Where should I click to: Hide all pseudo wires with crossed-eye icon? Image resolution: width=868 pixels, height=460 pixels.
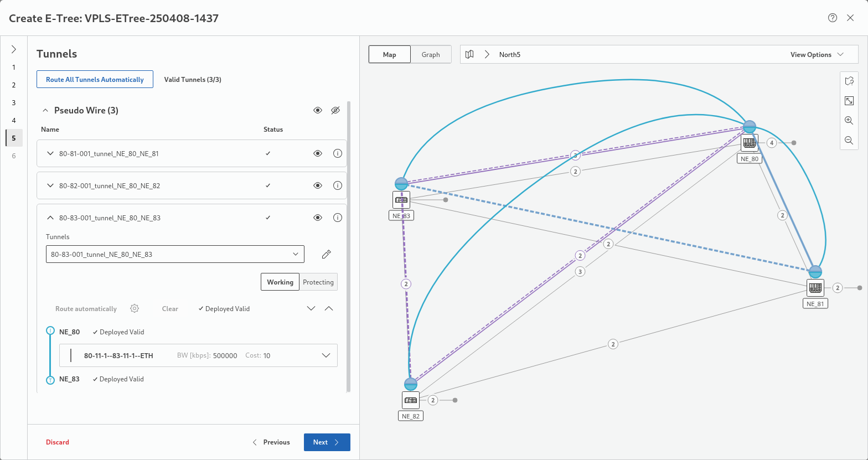click(x=335, y=110)
